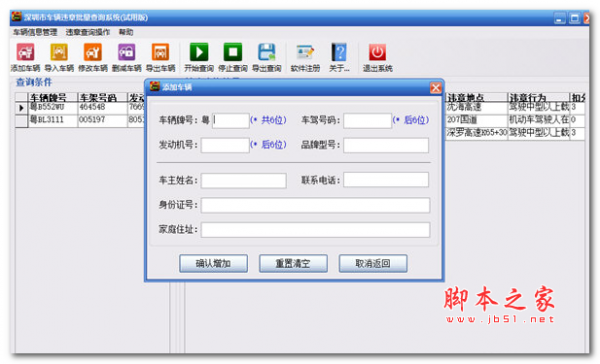600x364 pixels.
Task: Focus the 发动机号 input field
Action: click(x=225, y=145)
